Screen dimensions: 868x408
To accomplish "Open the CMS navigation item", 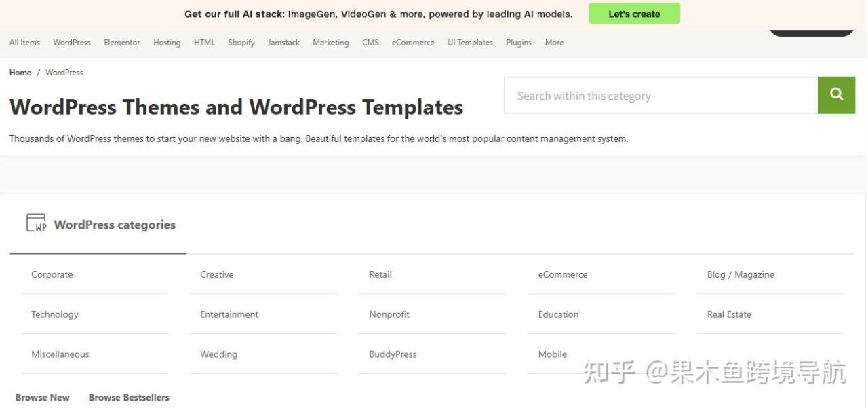I will 370,42.
